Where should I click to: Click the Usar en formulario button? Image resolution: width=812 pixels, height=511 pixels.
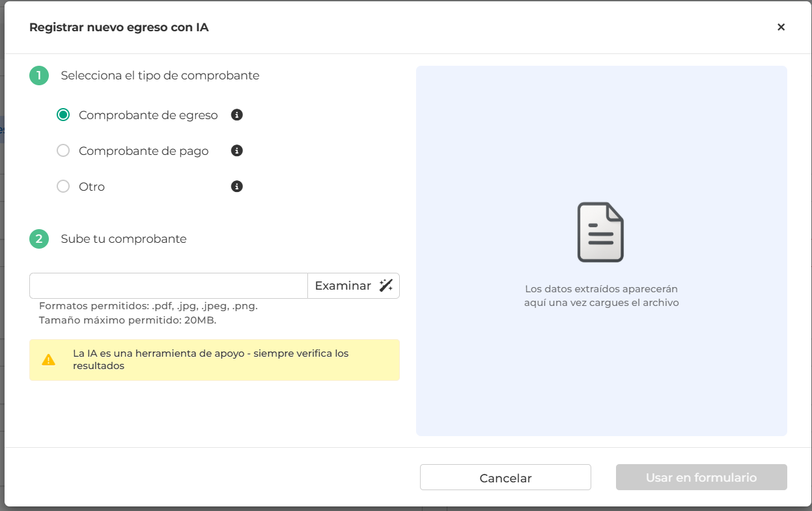701,478
